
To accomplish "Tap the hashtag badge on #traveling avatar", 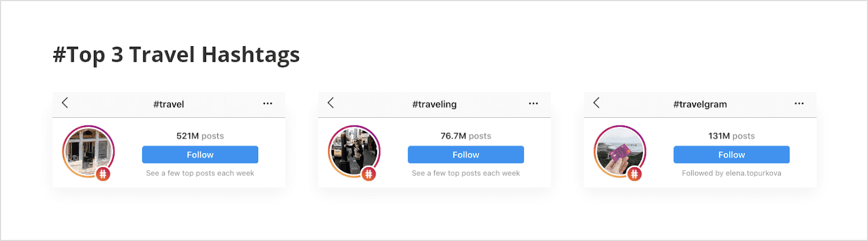I will point(369,174).
